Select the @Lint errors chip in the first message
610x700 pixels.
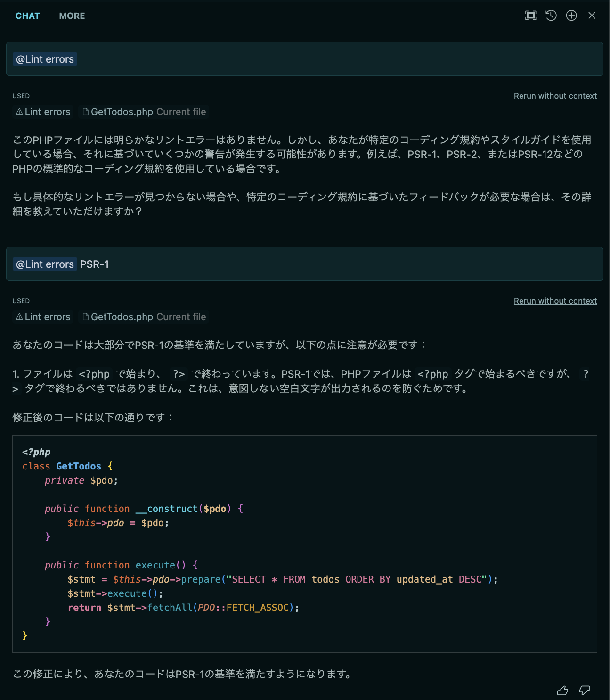coord(45,59)
